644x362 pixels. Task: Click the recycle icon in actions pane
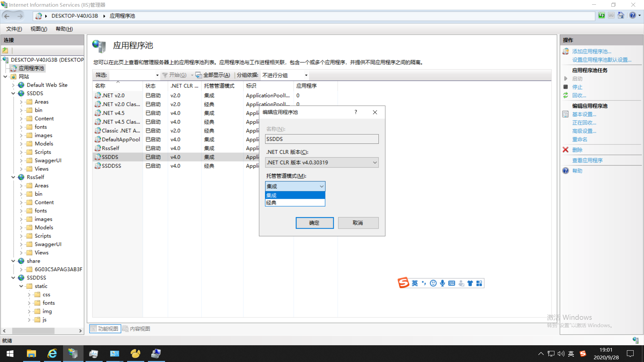point(566,96)
